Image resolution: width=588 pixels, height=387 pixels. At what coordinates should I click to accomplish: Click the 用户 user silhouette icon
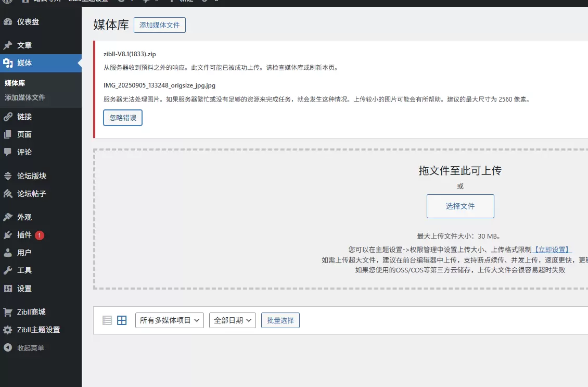tap(8, 253)
